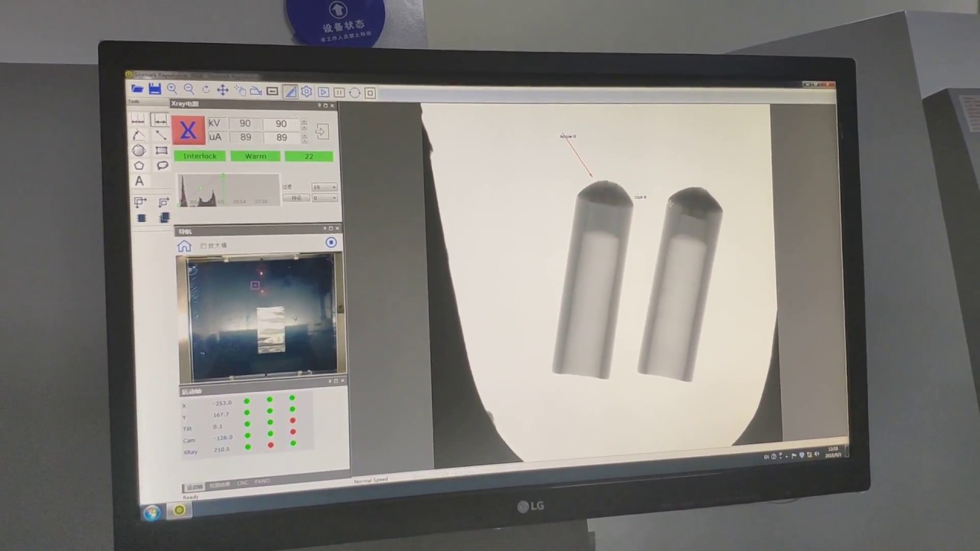Click the green Warm status button

[256, 156]
